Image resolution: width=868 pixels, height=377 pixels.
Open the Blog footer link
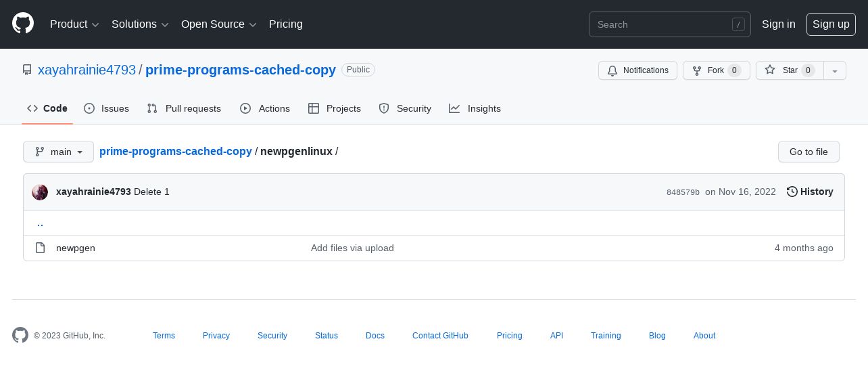click(x=657, y=336)
